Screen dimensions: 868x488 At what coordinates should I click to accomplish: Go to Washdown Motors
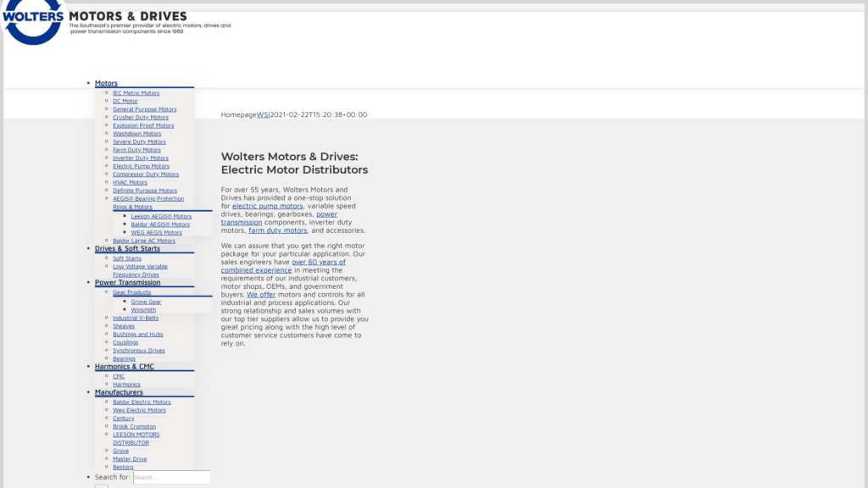136,134
